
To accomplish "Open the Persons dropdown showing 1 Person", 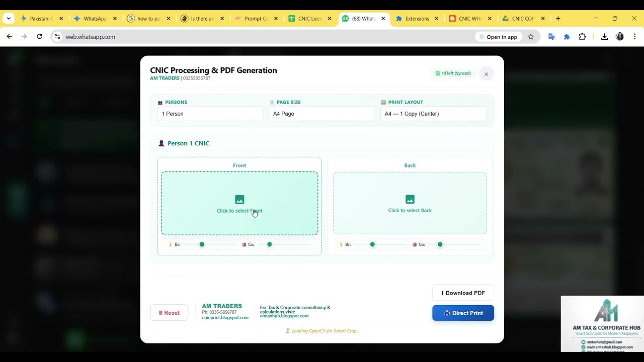I will [210, 114].
